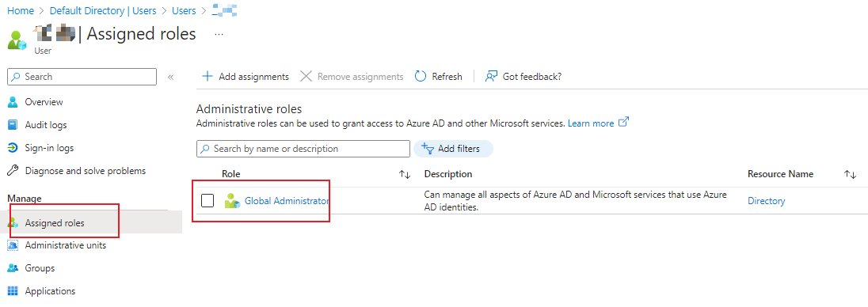Image resolution: width=868 pixels, height=307 pixels.
Task: Select Assigned roles in the sidebar
Action: (x=91, y=222)
